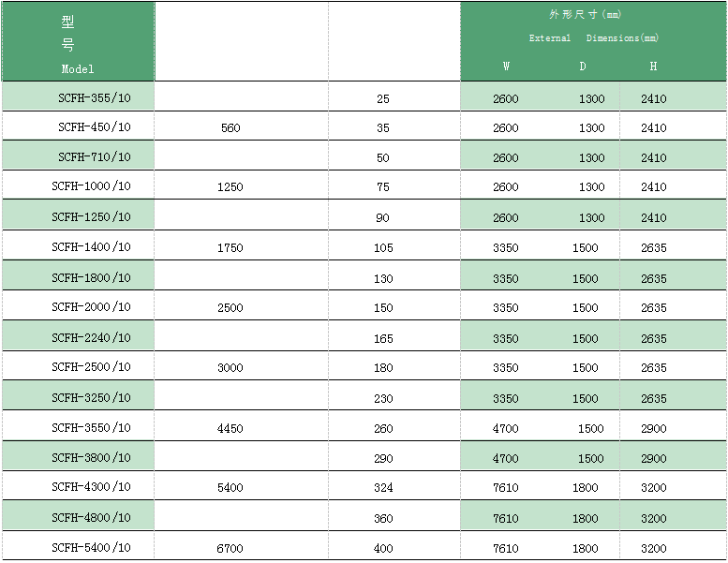The height and width of the screenshot is (563, 728).
Task: Select the cell with value 6700
Action: coord(230,548)
